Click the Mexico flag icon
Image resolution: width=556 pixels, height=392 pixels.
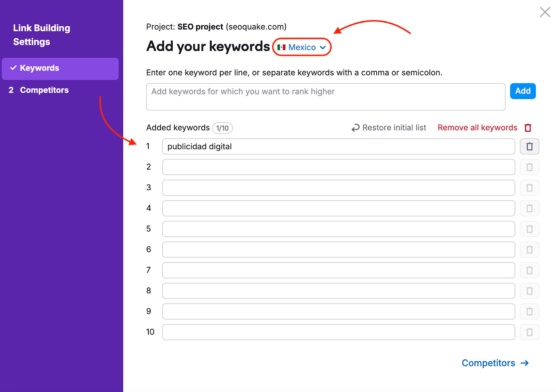tap(281, 47)
